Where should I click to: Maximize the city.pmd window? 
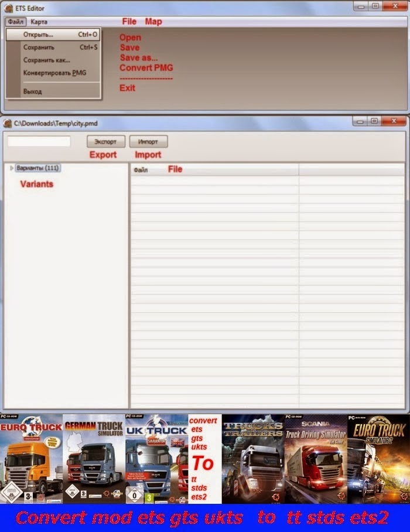click(374, 121)
